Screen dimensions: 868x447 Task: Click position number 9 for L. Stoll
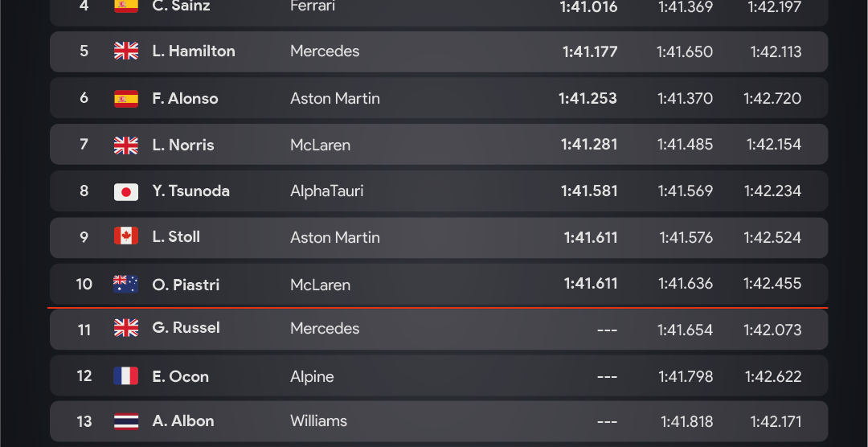pyautogui.click(x=84, y=237)
